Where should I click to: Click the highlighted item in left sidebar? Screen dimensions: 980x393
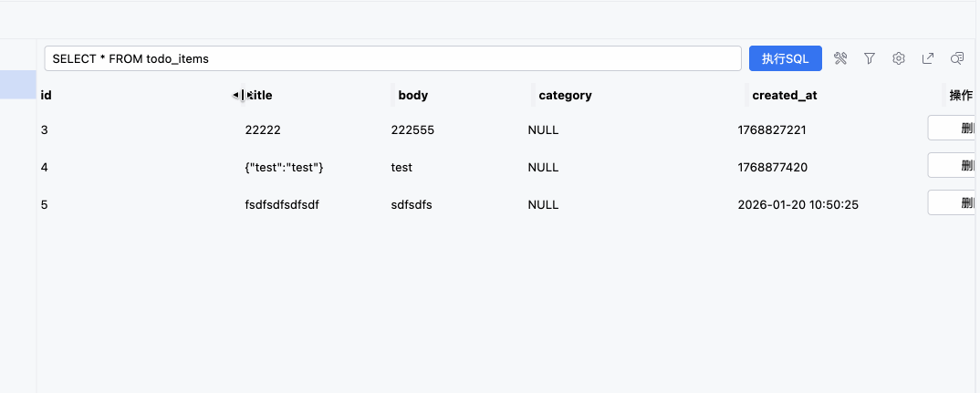pos(18,85)
